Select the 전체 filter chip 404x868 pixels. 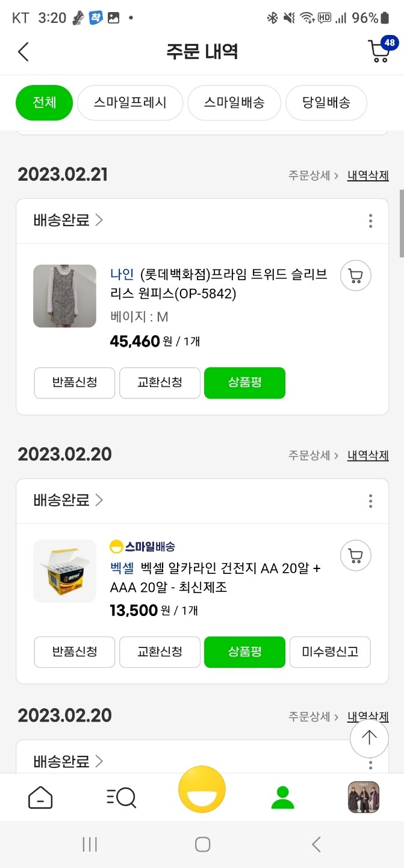point(44,102)
